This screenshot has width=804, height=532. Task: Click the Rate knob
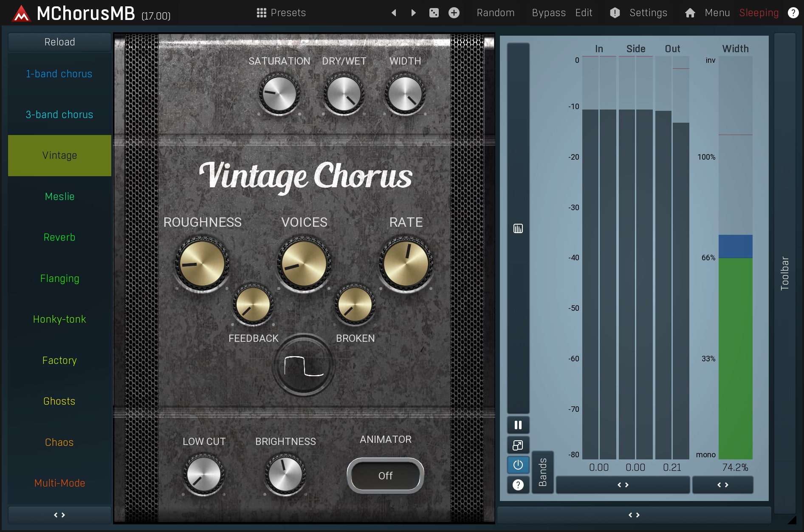[x=406, y=263]
